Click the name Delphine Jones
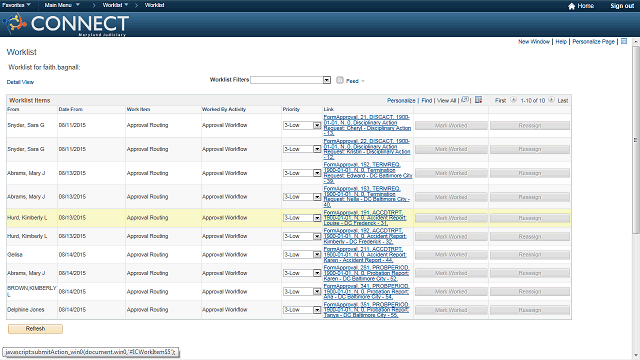 pyautogui.click(x=26, y=310)
